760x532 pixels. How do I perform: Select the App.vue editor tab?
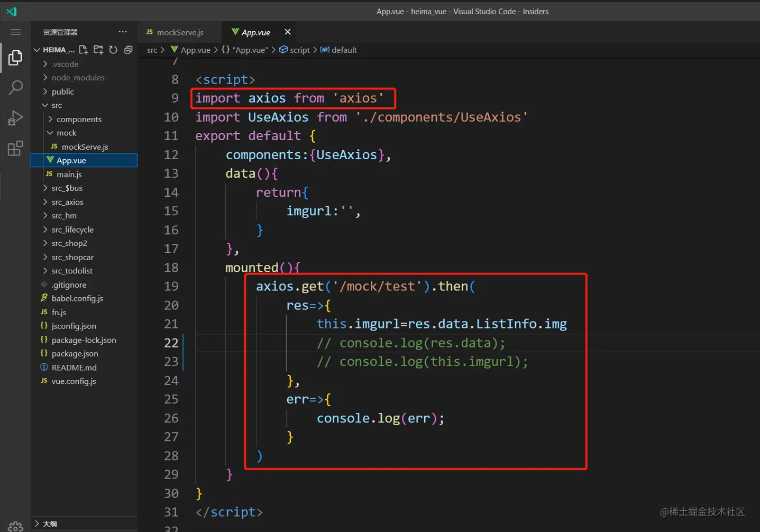click(x=256, y=32)
